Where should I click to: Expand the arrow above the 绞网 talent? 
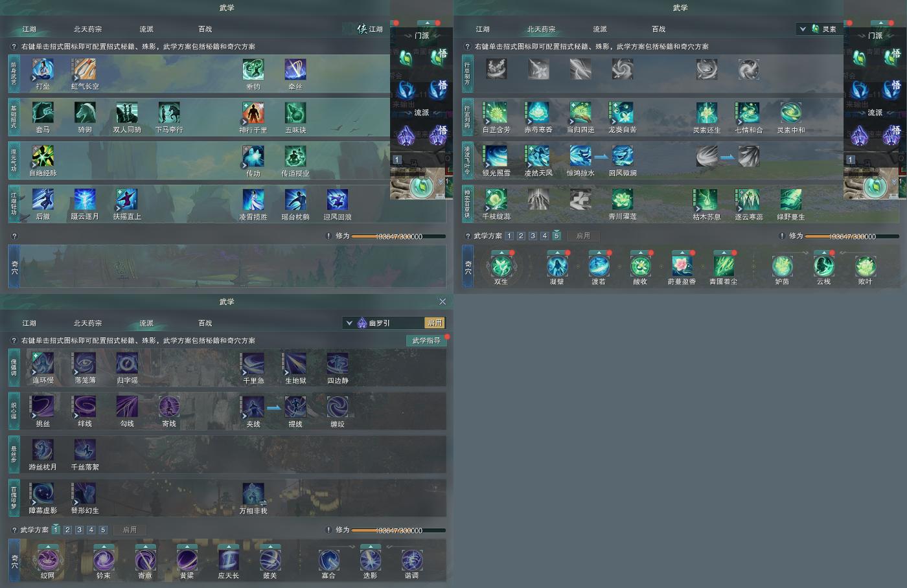(x=48, y=547)
